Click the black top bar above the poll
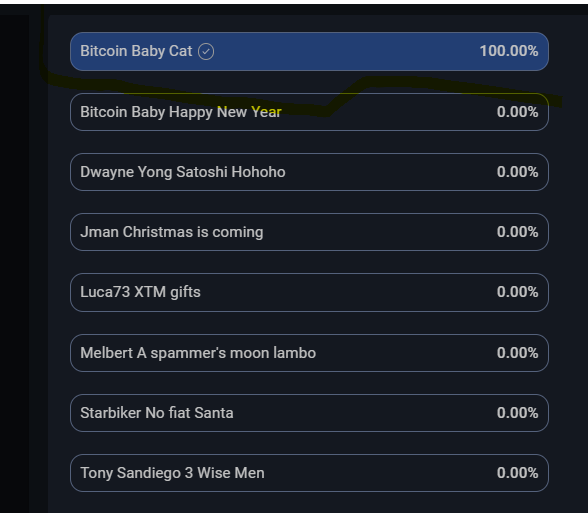 pos(294,9)
